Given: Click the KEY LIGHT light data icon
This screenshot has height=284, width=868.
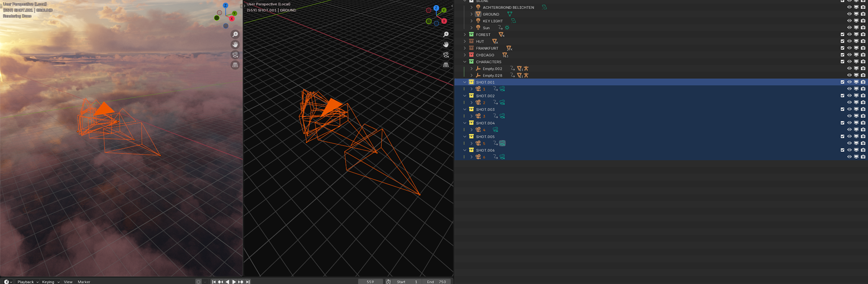Looking at the screenshot, I should point(513,21).
